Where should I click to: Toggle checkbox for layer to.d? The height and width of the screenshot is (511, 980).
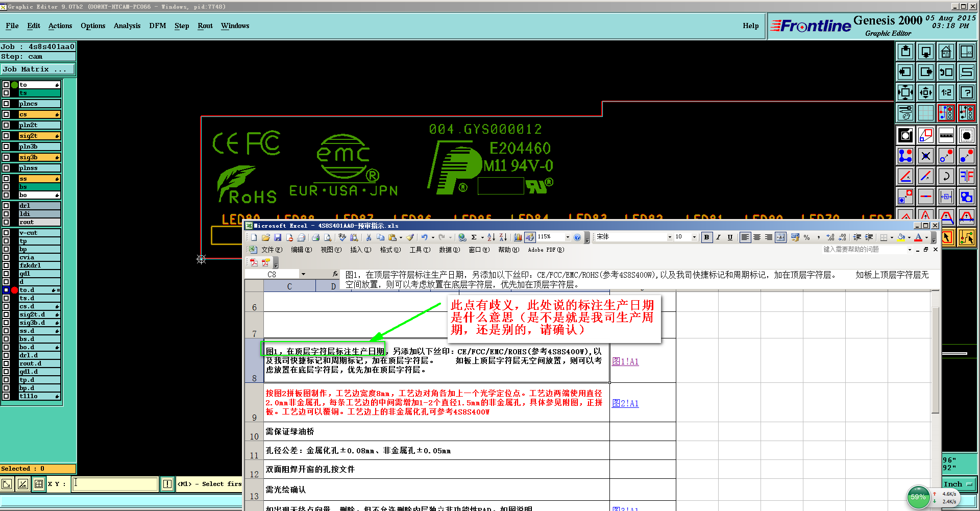pos(6,290)
